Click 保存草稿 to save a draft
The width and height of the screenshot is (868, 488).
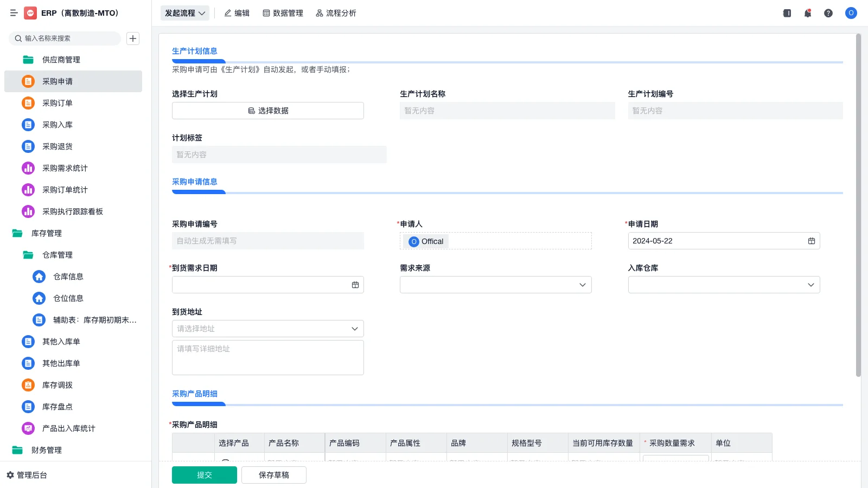(x=273, y=474)
